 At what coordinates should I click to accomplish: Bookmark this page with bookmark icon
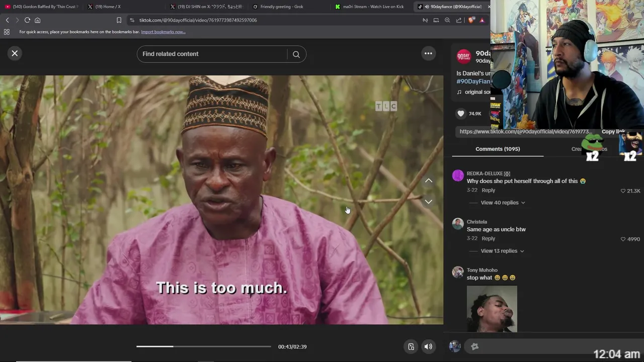point(119,20)
